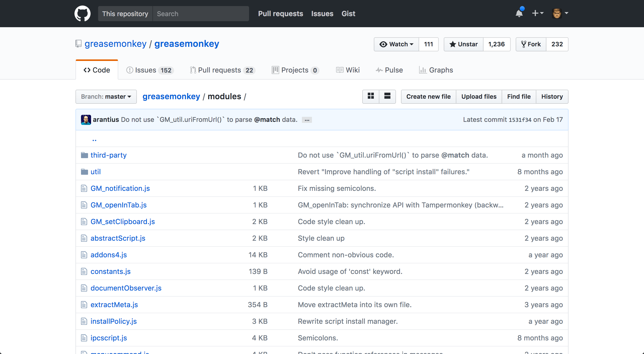644x354 pixels.
Task: Open Branch master dropdown
Action: pos(106,97)
